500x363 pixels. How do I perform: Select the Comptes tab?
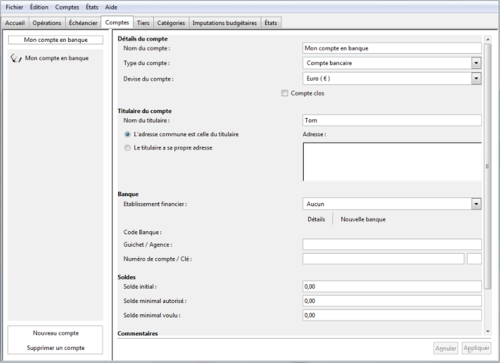pos(117,22)
